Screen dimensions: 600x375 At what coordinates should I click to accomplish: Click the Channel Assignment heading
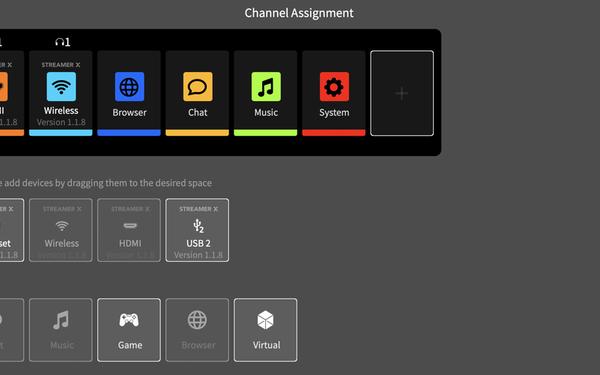[299, 13]
